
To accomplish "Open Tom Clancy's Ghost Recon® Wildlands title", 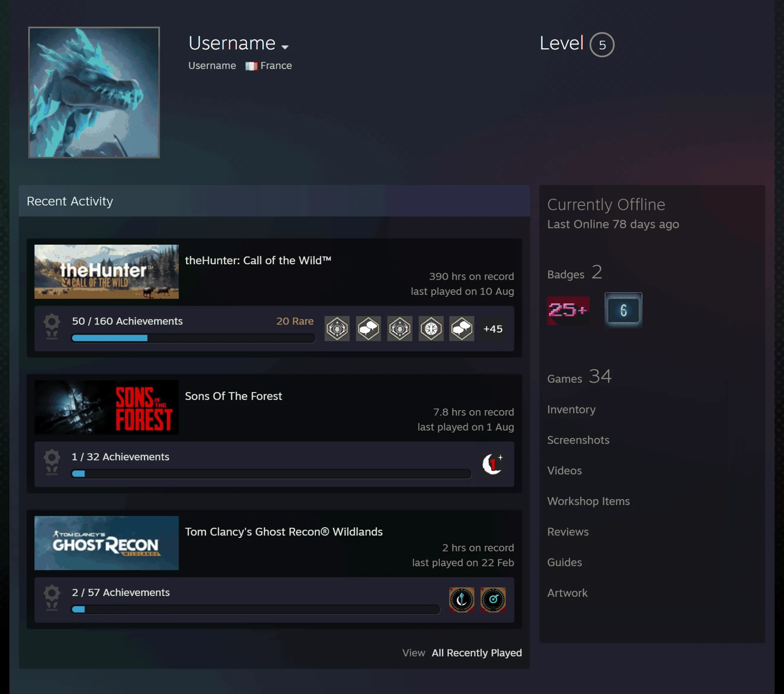I will [284, 531].
